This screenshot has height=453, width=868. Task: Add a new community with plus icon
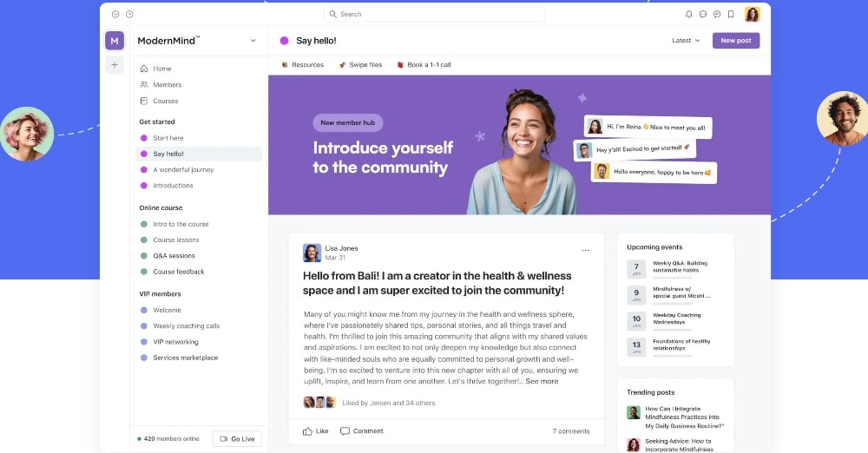[x=115, y=65]
